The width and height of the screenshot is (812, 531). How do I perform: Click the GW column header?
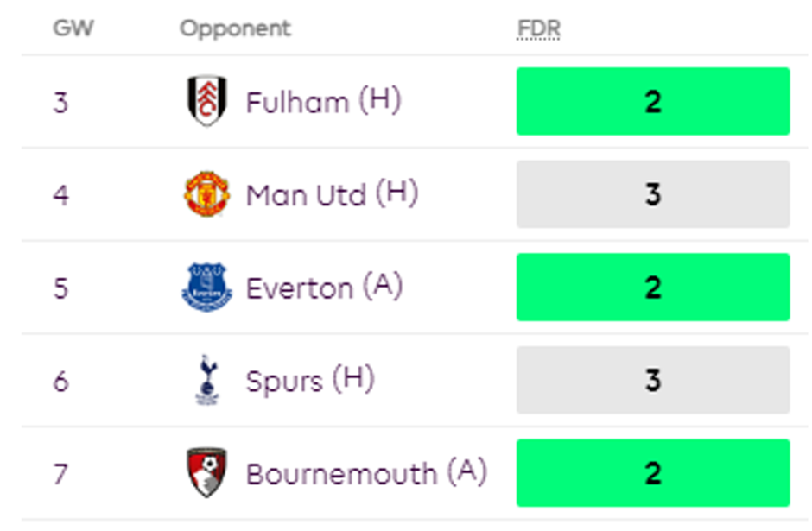73,28
